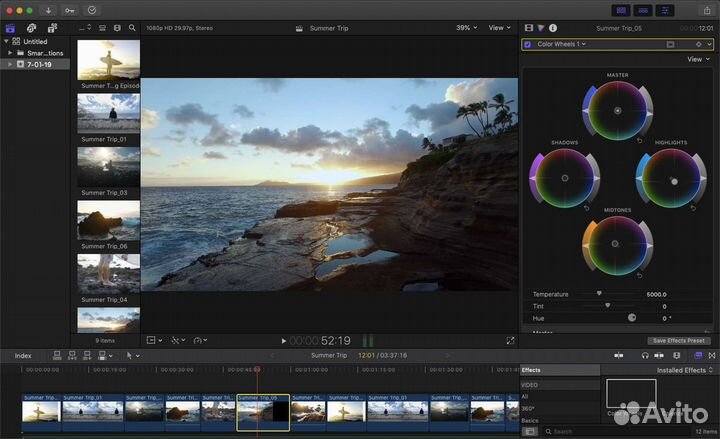Click the browser search magnifier icon
Image resolution: width=720 pixels, height=439 pixels.
(132, 28)
